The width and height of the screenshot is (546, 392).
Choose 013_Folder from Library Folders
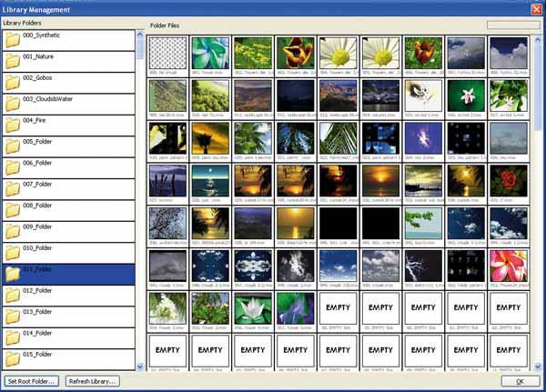pos(68,317)
